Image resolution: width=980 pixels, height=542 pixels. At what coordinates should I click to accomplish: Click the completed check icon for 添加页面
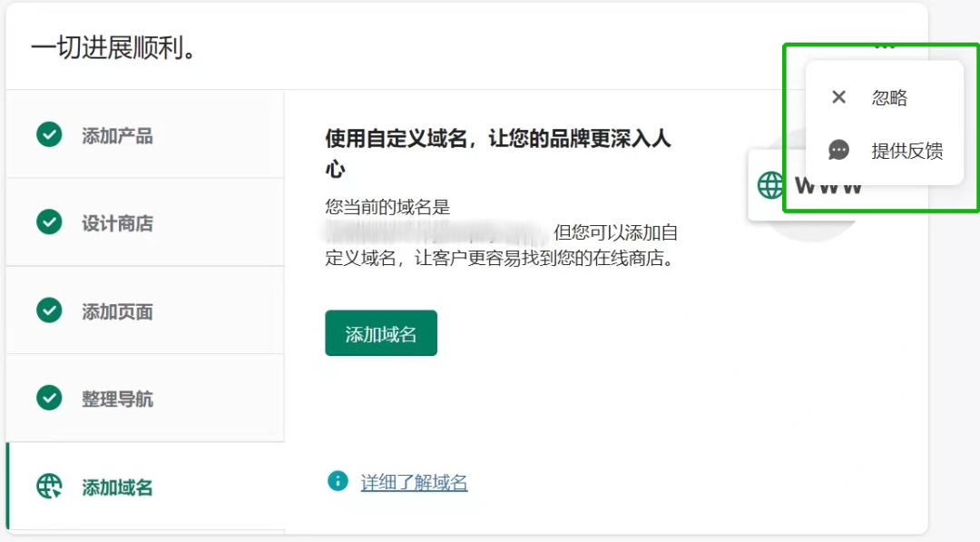click(49, 310)
